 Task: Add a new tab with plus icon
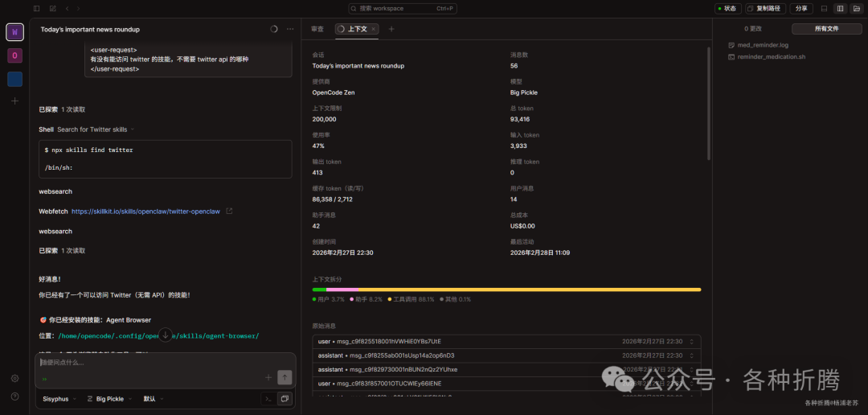point(391,29)
